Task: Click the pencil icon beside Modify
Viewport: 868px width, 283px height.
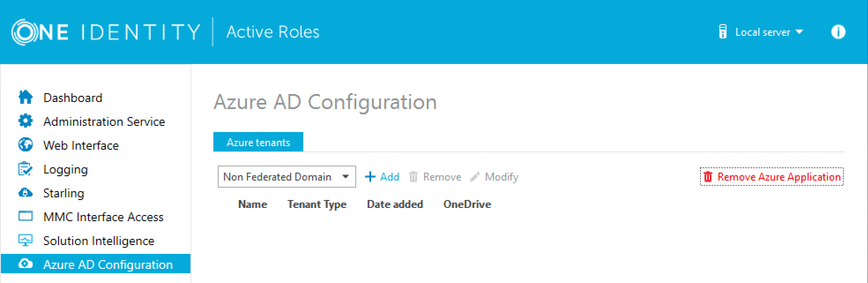Action: [475, 177]
